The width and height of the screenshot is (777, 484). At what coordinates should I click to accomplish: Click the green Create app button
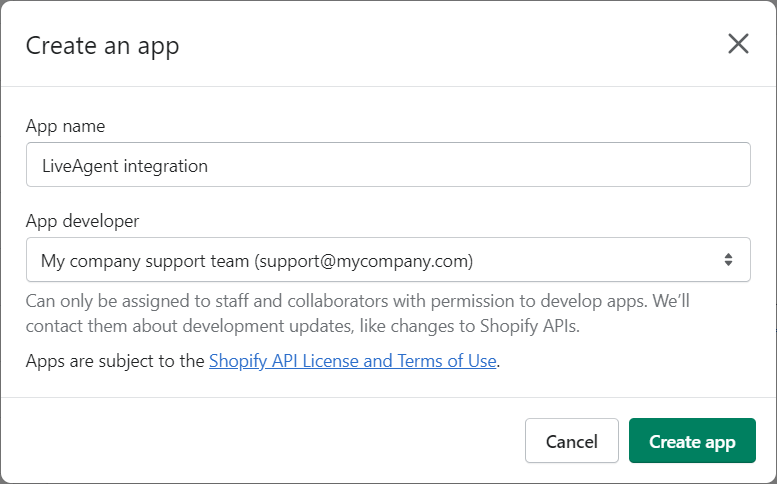[x=692, y=441]
